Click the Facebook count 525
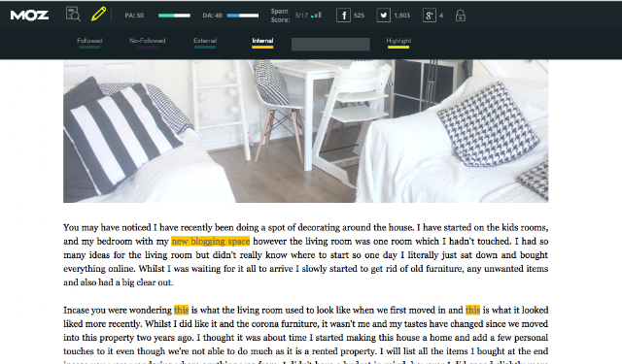Viewport: 622px width, 364px height. click(359, 16)
